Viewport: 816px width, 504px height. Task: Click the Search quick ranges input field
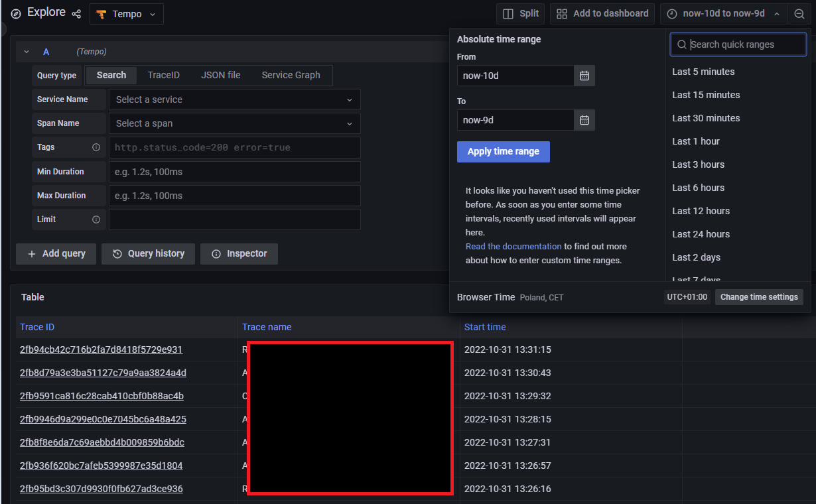pyautogui.click(x=738, y=44)
